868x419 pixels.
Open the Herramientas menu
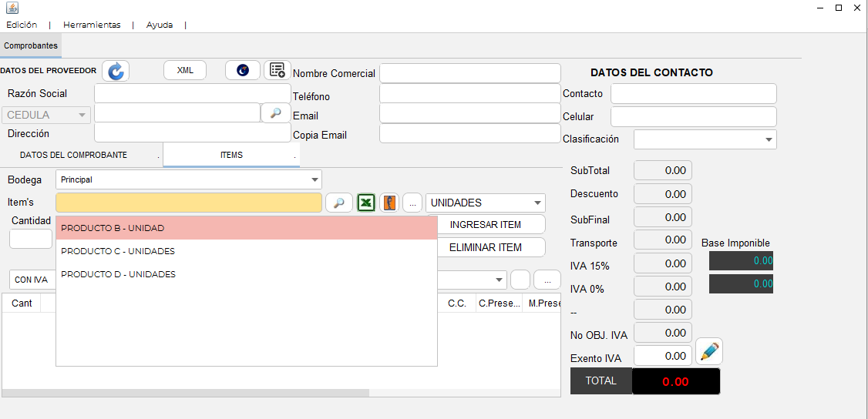[92, 25]
